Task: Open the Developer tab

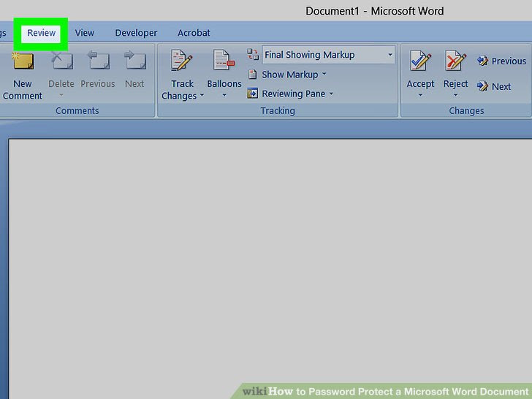Action: click(x=136, y=33)
